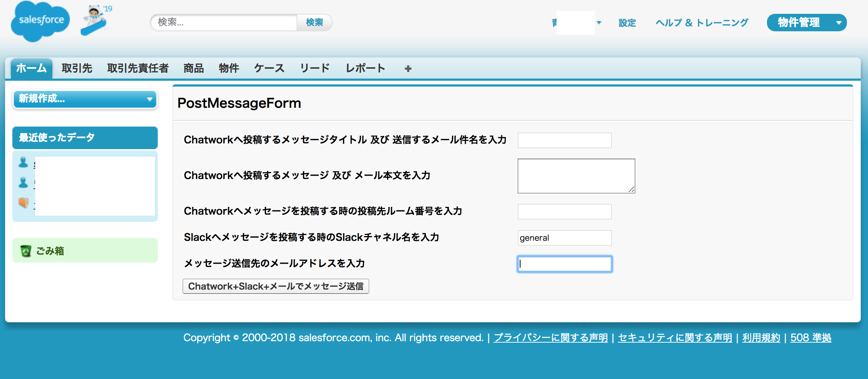Click the Chatwork投稿先ルーム番号を入力 label
Screen dimensions: 868x379
tap(323, 211)
